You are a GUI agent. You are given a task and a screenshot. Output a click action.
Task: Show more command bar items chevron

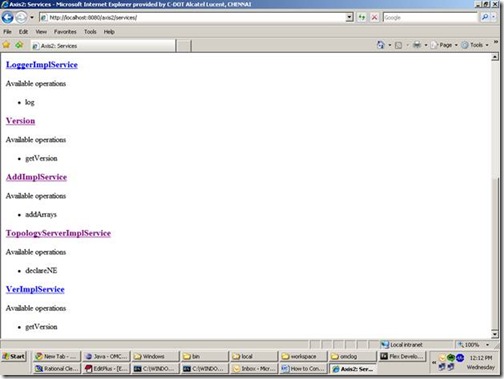(x=496, y=42)
